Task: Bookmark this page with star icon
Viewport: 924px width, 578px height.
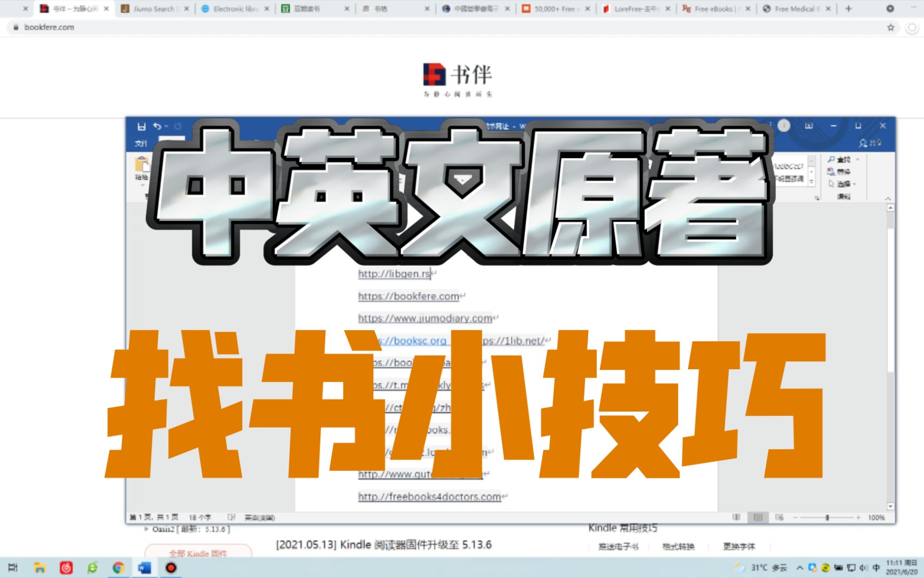Action: point(891,27)
